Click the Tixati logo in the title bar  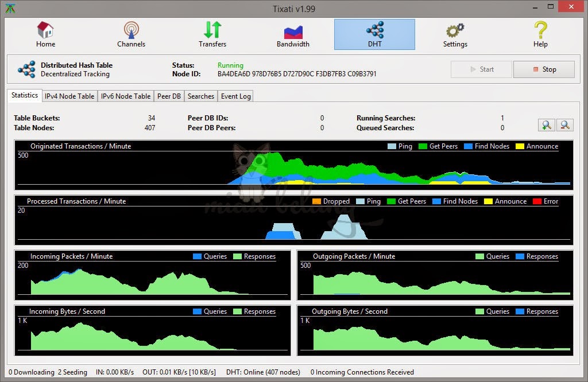10,8
